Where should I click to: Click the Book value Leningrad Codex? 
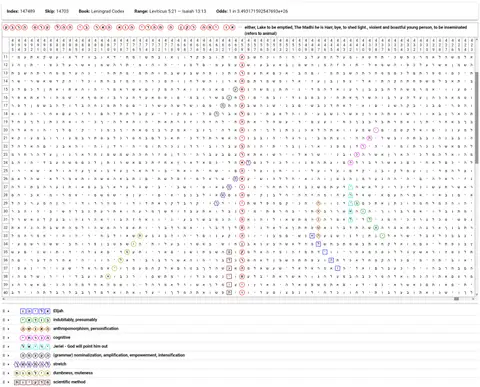pos(108,11)
